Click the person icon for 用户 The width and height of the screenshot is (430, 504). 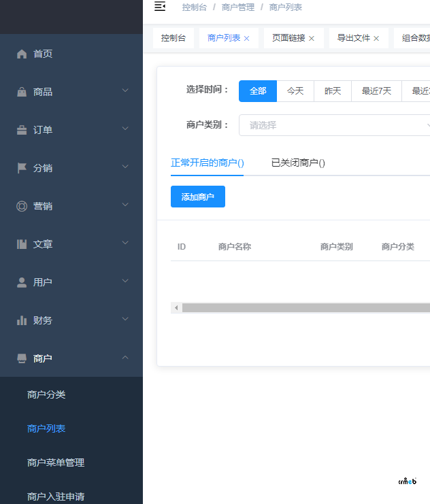[x=22, y=282]
